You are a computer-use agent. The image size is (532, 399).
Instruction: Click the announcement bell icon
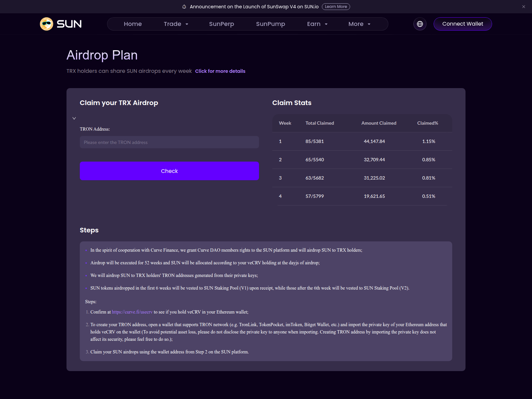click(184, 7)
